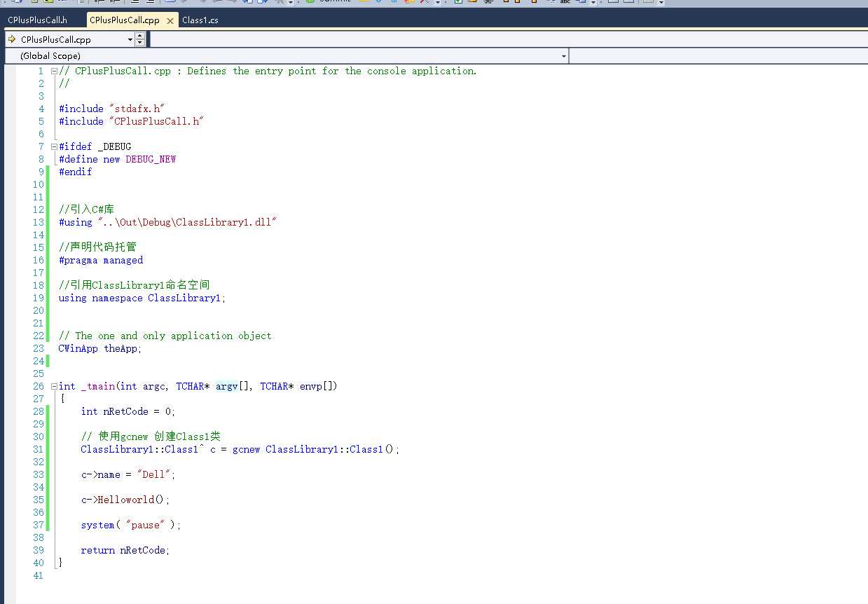Click the using namespace ClassLibrary1 line
Image resolution: width=868 pixels, height=604 pixels.
click(x=142, y=298)
